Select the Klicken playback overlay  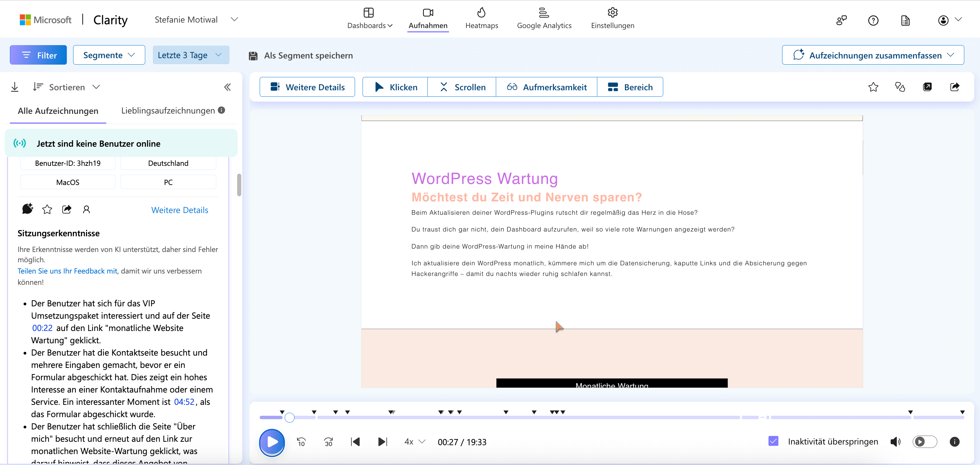(395, 87)
